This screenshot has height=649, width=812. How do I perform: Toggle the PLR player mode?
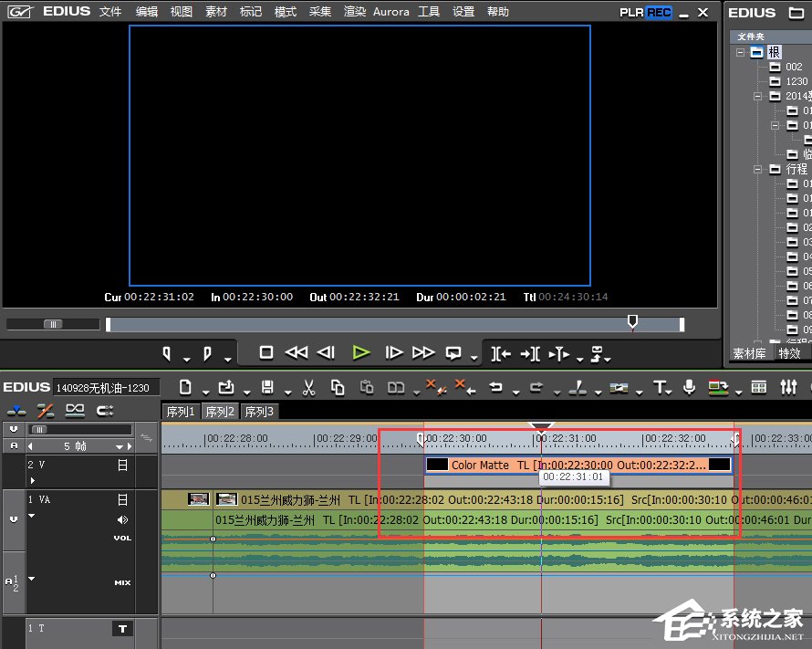[631, 13]
